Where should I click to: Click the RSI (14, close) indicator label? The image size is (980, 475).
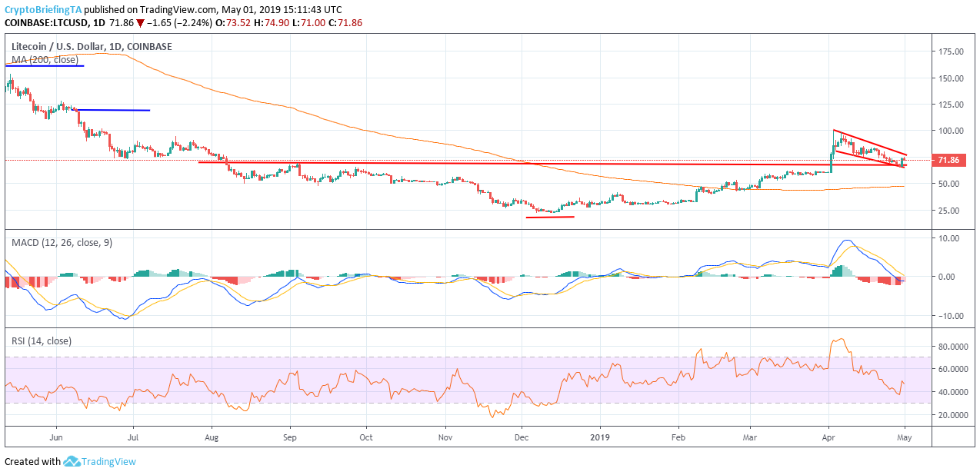pos(42,340)
